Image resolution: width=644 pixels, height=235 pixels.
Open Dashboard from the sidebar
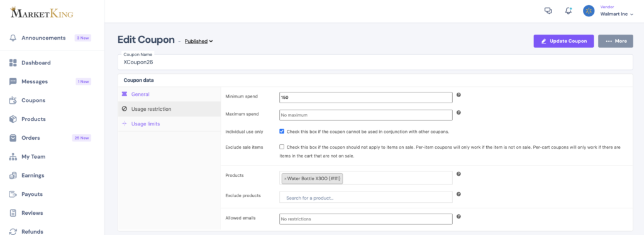click(36, 63)
